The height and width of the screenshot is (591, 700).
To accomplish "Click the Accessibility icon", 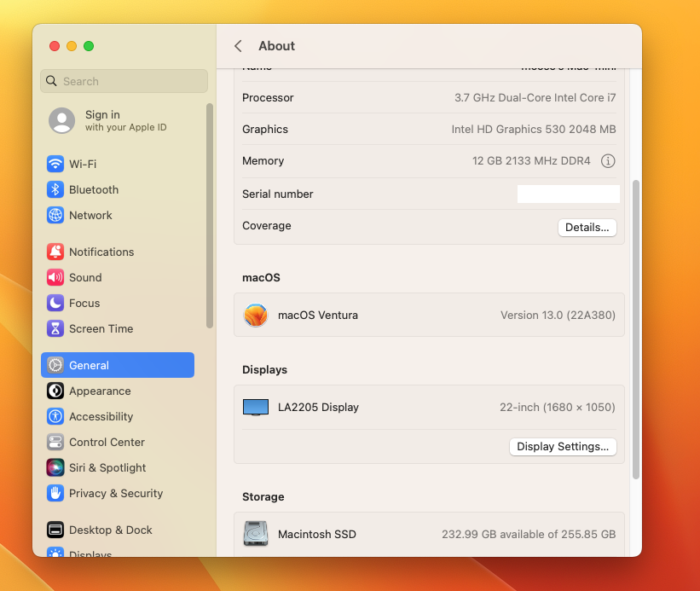I will (55, 416).
